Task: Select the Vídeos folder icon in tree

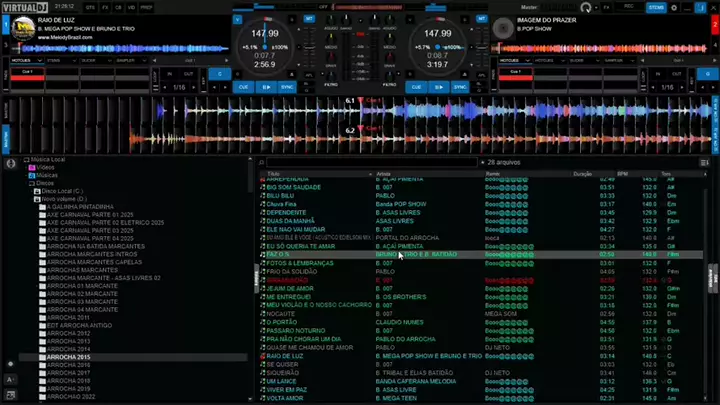Action: click(x=32, y=168)
